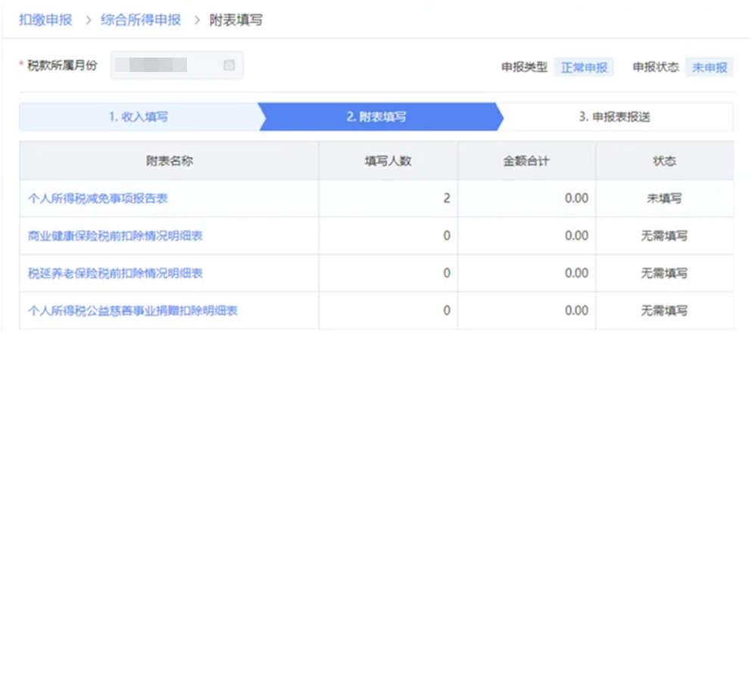Viewport: 755px width, 700px height.
Task: Click the 附表名称 column header
Action: (170, 161)
